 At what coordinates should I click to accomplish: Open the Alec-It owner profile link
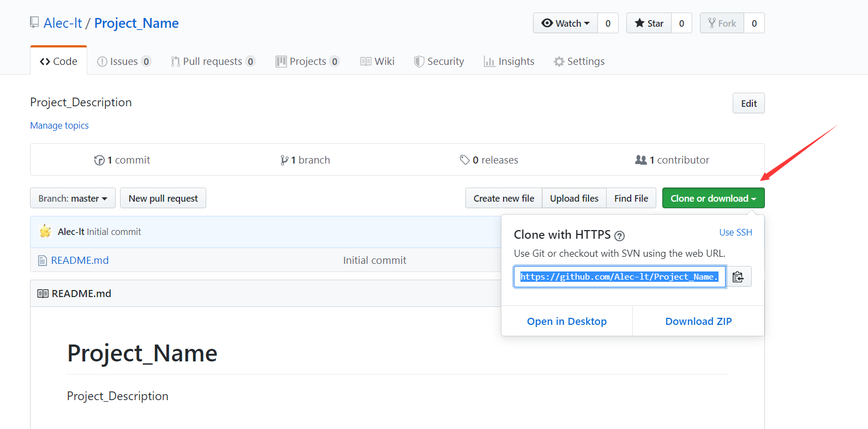(63, 23)
